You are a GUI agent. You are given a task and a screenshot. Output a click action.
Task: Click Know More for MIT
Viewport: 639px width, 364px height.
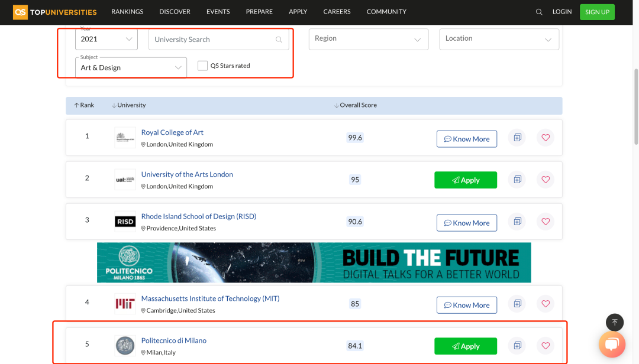pos(467,305)
